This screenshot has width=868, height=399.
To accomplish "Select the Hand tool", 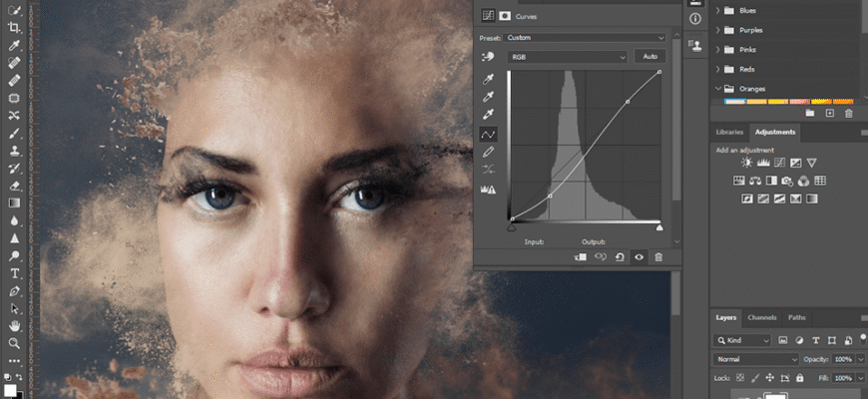I will pyautogui.click(x=14, y=325).
